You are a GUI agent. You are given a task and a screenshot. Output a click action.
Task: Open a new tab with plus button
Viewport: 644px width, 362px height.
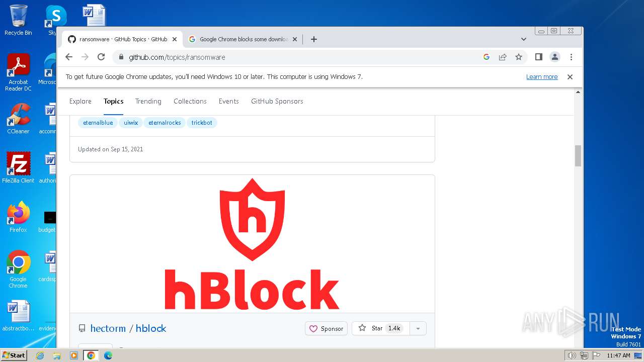pos(314,39)
